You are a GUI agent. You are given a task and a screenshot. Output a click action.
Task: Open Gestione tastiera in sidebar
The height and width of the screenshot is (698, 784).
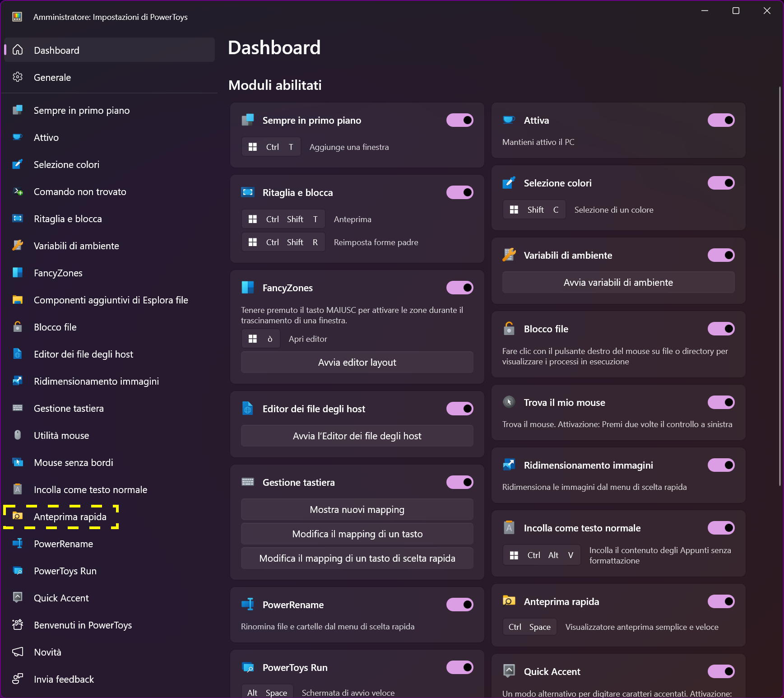click(109, 408)
